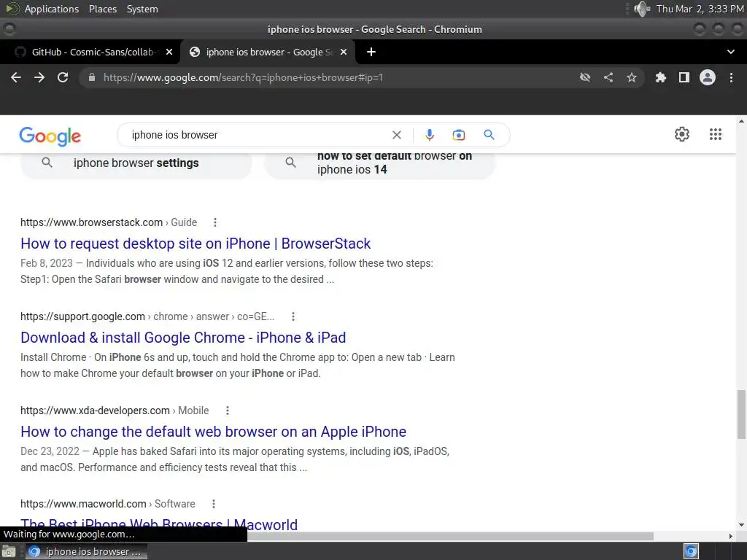Share this page via the share icon
The width and height of the screenshot is (747, 560).
click(x=608, y=77)
